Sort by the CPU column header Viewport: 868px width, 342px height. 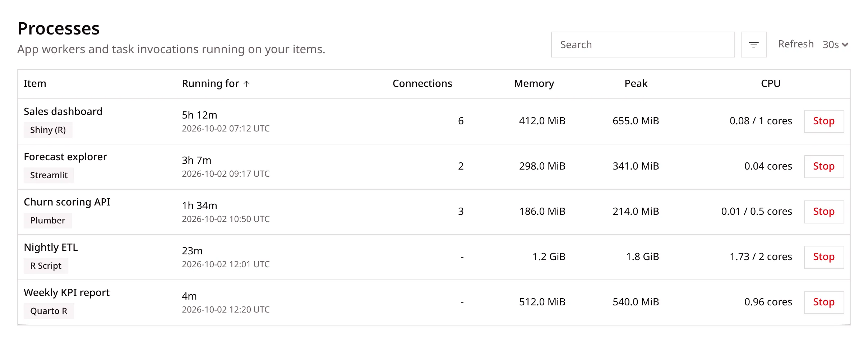pos(771,83)
